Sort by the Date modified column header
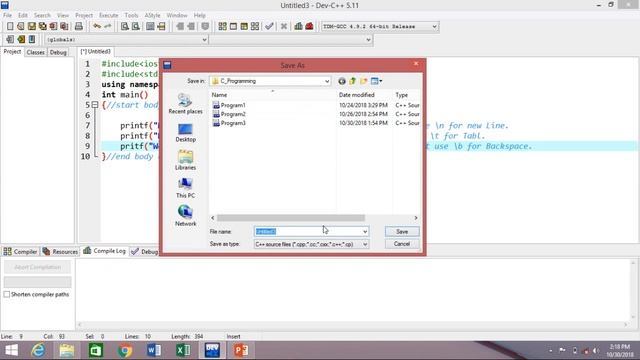 (x=364, y=95)
